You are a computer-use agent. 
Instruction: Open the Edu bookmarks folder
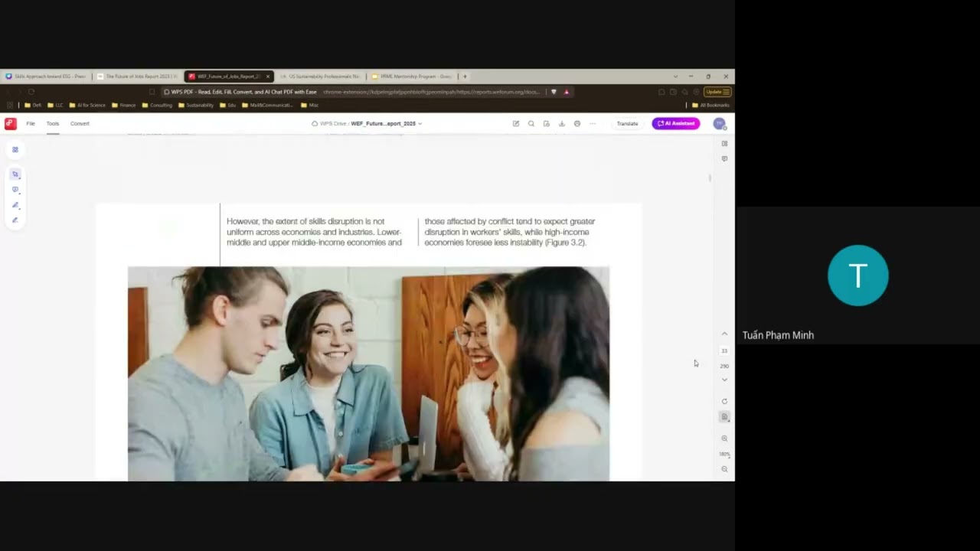click(x=227, y=105)
